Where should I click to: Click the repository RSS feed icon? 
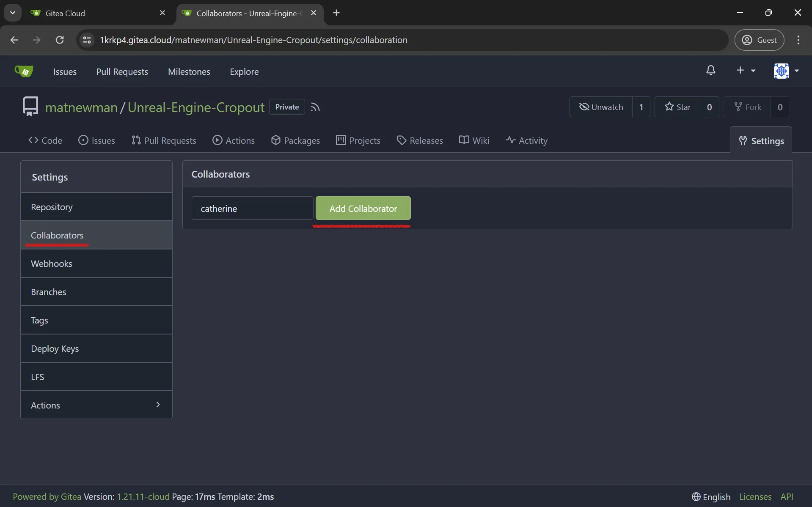315,107
